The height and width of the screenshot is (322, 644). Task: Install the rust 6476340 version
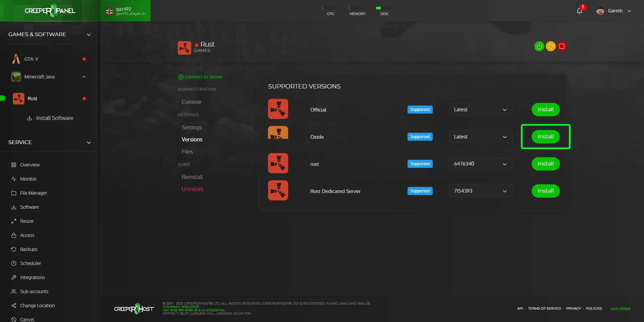pyautogui.click(x=545, y=164)
